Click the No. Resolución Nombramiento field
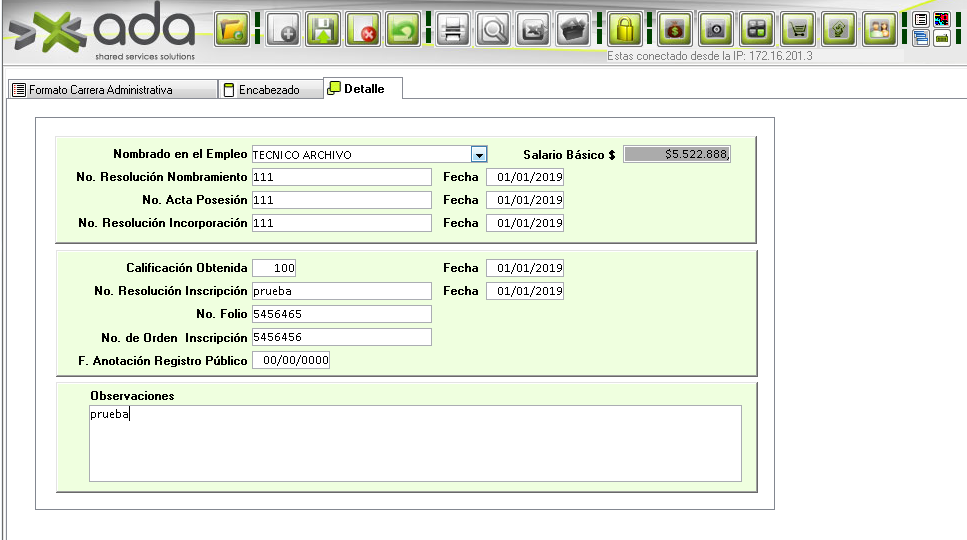Image resolution: width=967 pixels, height=540 pixels. (341, 177)
